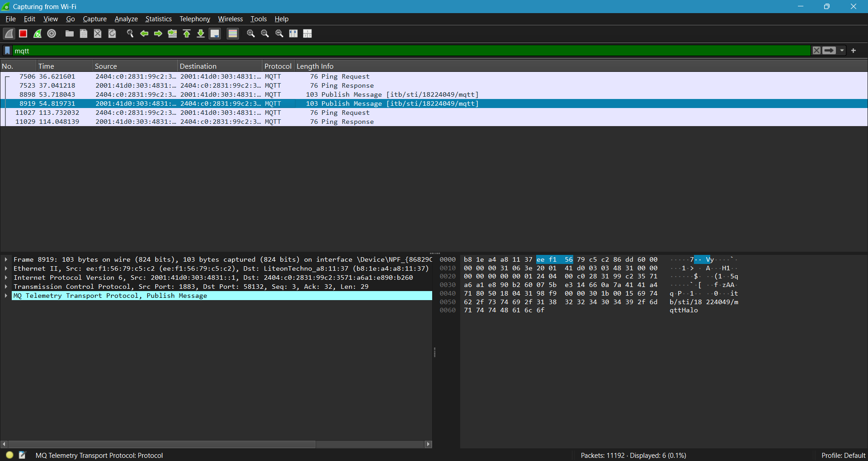Select packet 11029 Ping Response
Image resolution: width=868 pixels, height=461 pixels.
[434, 122]
